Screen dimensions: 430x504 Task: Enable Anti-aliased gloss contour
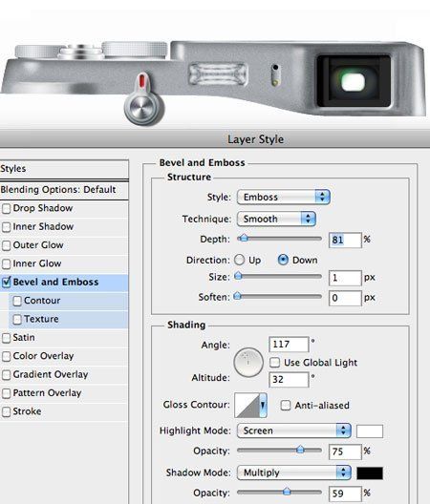[286, 406]
